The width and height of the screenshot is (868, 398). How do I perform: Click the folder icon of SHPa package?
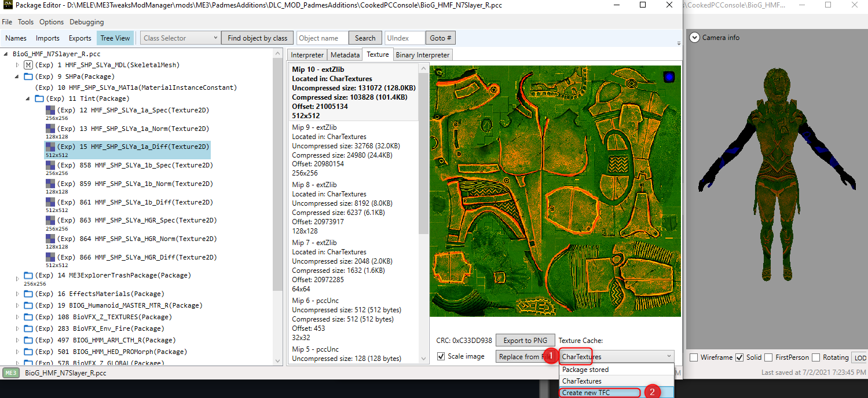pyautogui.click(x=28, y=76)
